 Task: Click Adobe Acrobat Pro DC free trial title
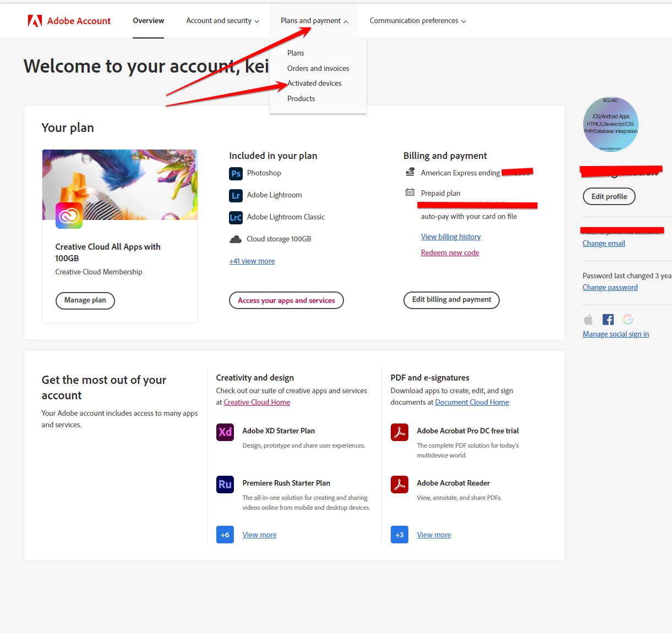click(x=468, y=431)
